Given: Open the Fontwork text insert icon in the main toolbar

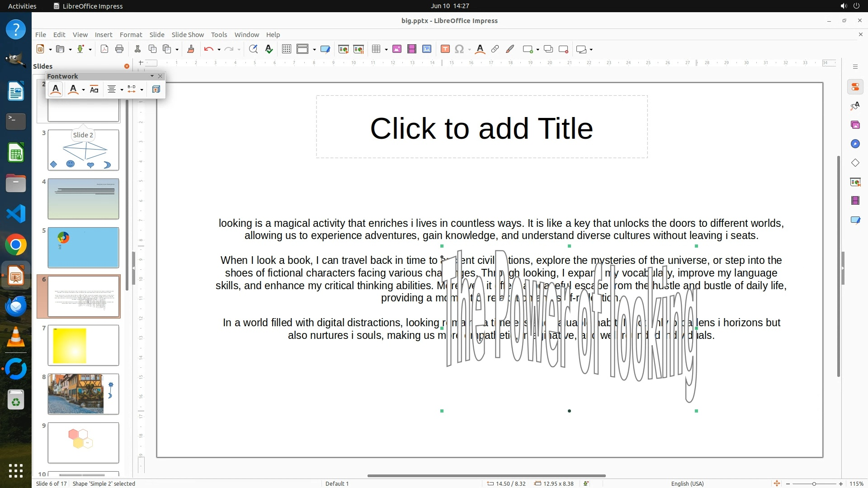Looking at the screenshot, I should (480, 49).
